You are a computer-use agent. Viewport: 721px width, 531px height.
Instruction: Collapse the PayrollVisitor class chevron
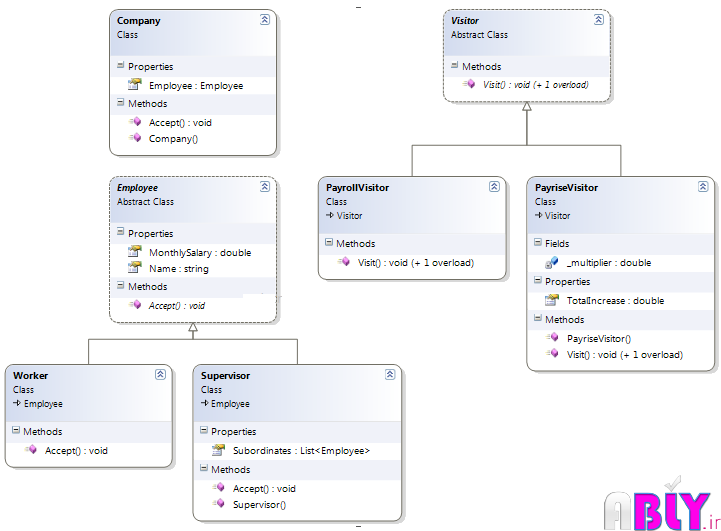[494, 186]
